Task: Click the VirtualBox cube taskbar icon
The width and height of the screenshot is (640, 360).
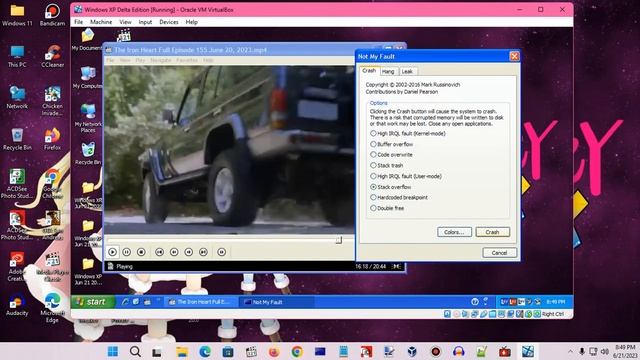Action: coord(412,351)
